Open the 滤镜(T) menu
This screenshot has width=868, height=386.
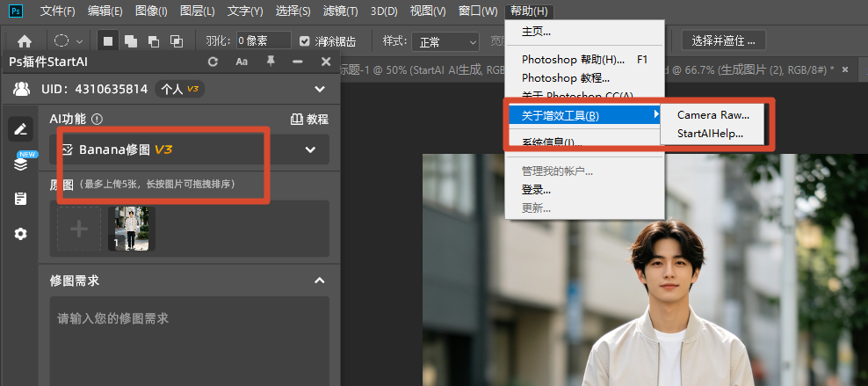tap(340, 11)
